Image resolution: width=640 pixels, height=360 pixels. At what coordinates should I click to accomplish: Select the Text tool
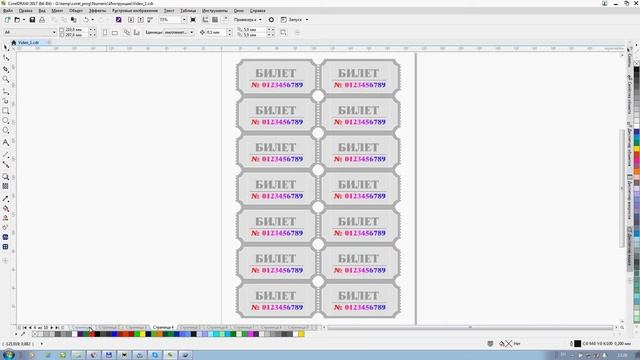point(6,142)
